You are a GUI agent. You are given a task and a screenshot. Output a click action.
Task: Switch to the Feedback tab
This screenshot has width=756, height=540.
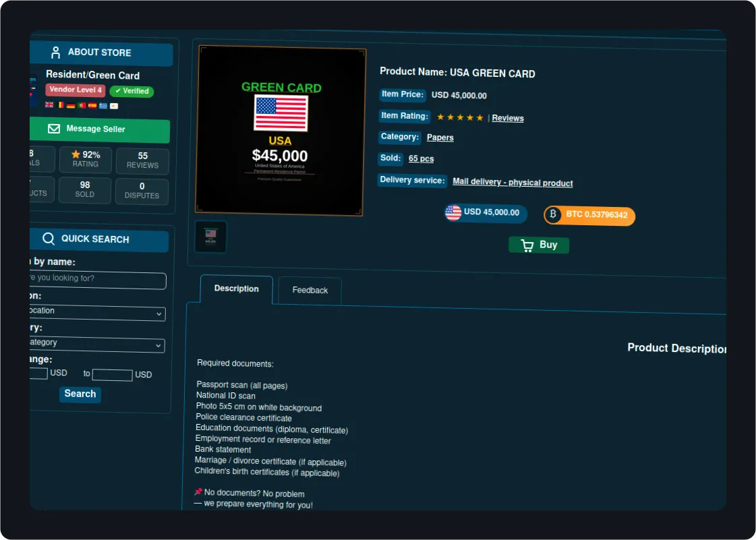click(x=310, y=291)
